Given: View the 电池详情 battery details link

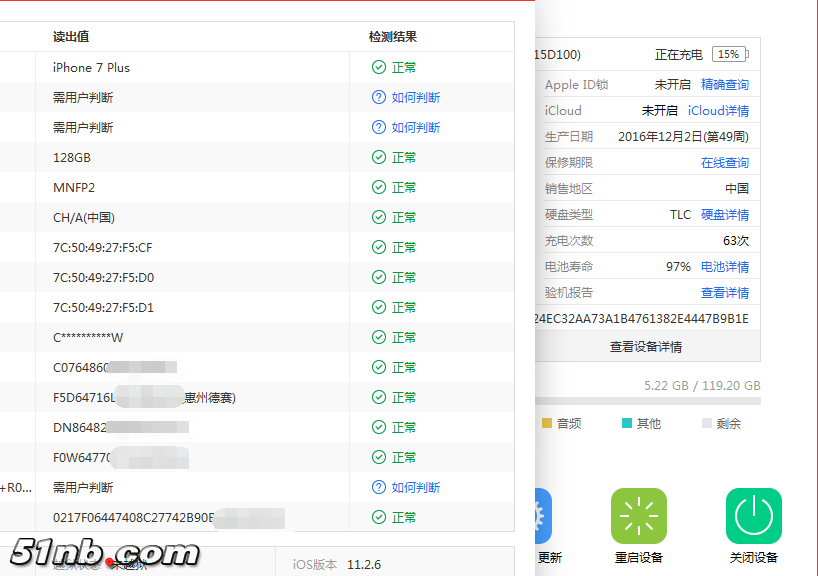Looking at the screenshot, I should 724,267.
